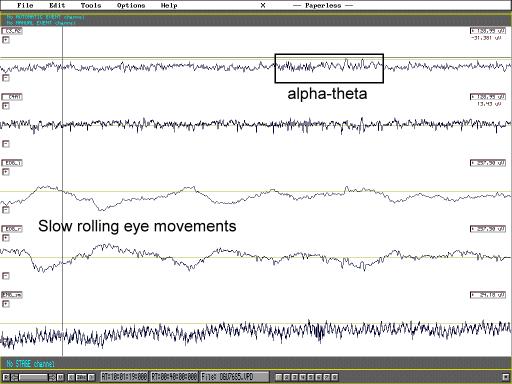Click the RT 18:01:19 clock time field

pos(124,377)
